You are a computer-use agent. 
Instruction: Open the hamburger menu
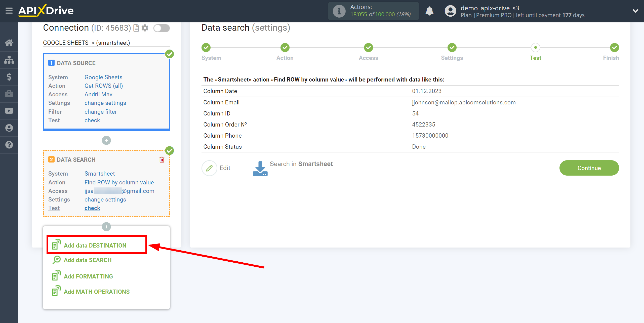[x=9, y=11]
